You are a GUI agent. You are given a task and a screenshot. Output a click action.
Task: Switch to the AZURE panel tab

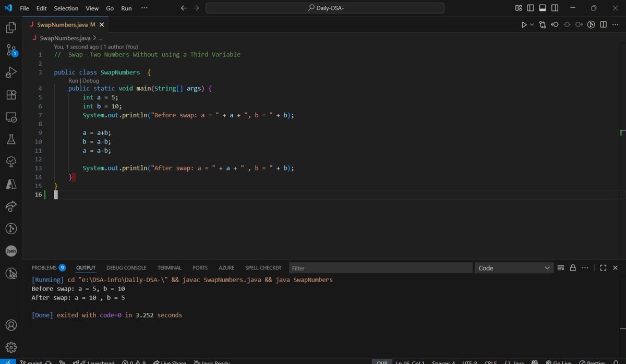226,268
